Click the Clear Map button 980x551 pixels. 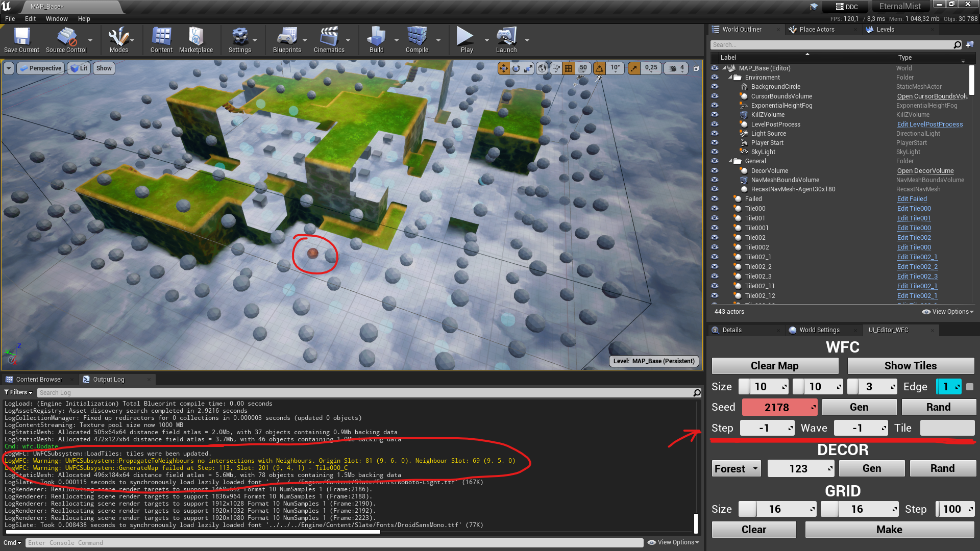point(774,366)
